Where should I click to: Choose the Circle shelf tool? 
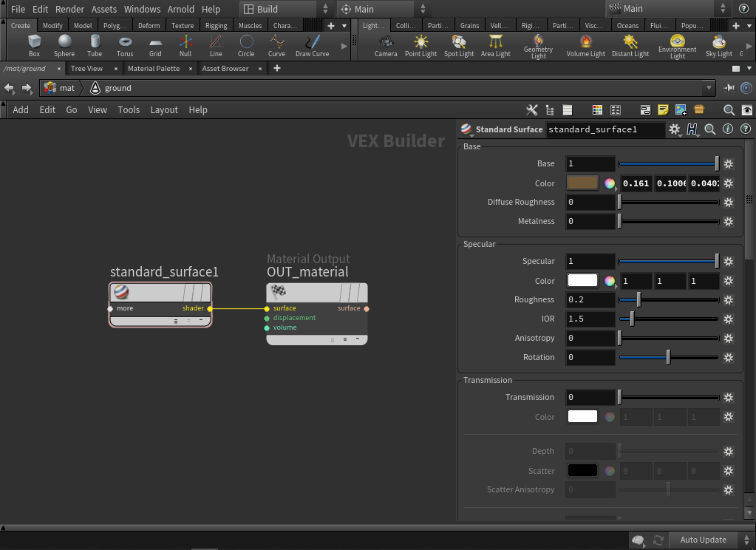coord(246,46)
